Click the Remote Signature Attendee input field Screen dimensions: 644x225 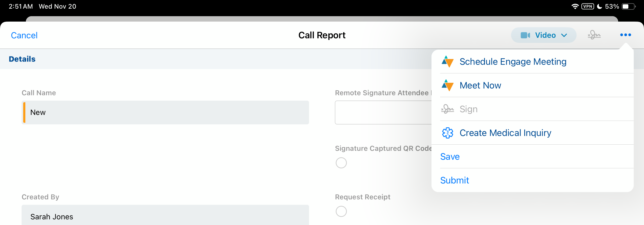[x=383, y=112]
